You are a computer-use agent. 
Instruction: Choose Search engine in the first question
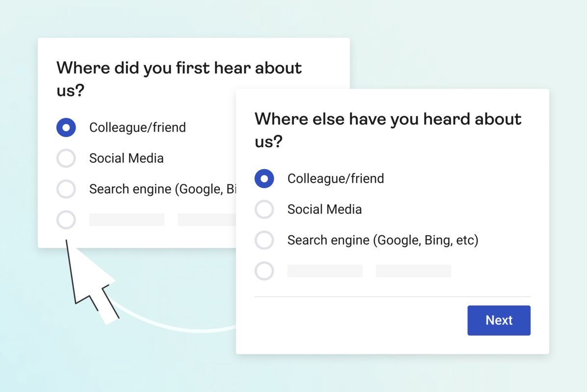(66, 189)
